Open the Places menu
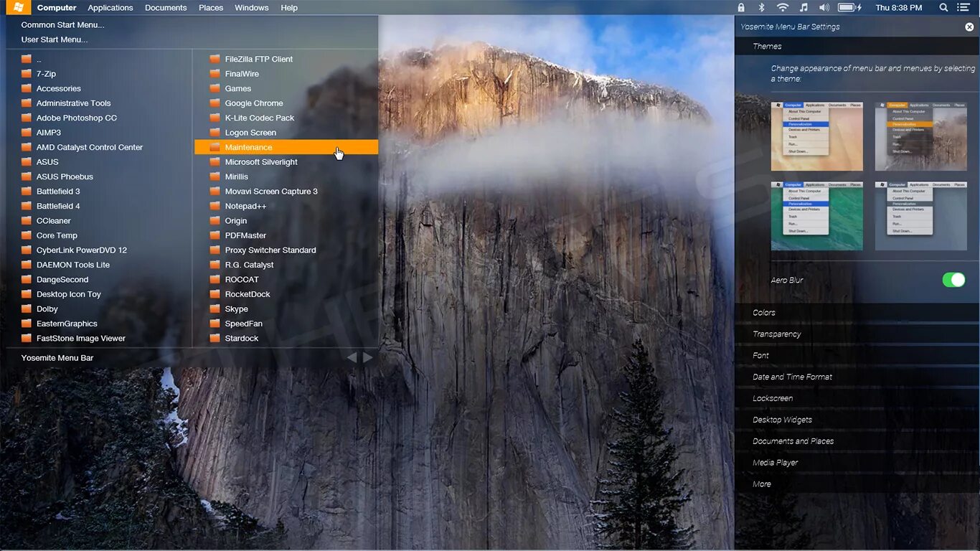The height and width of the screenshot is (551, 980). coord(211,7)
